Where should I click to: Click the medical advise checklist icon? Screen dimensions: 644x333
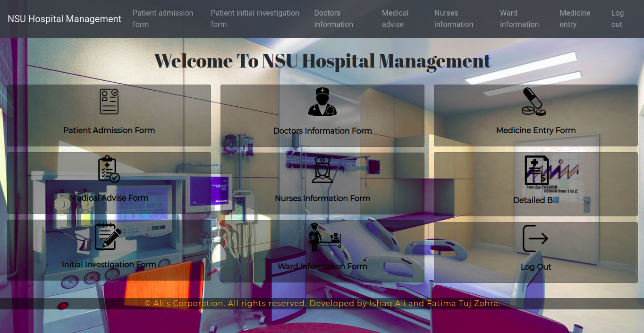click(x=109, y=169)
